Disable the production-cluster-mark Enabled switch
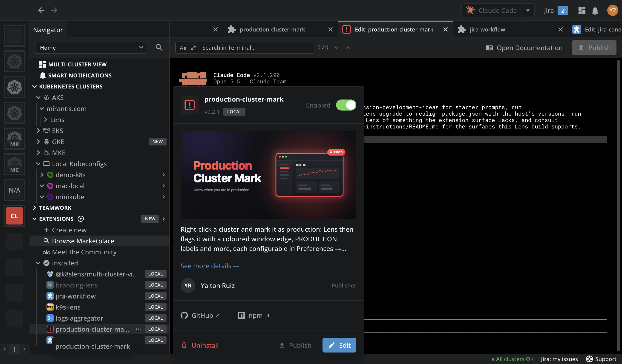The width and height of the screenshot is (622, 364). tap(346, 105)
